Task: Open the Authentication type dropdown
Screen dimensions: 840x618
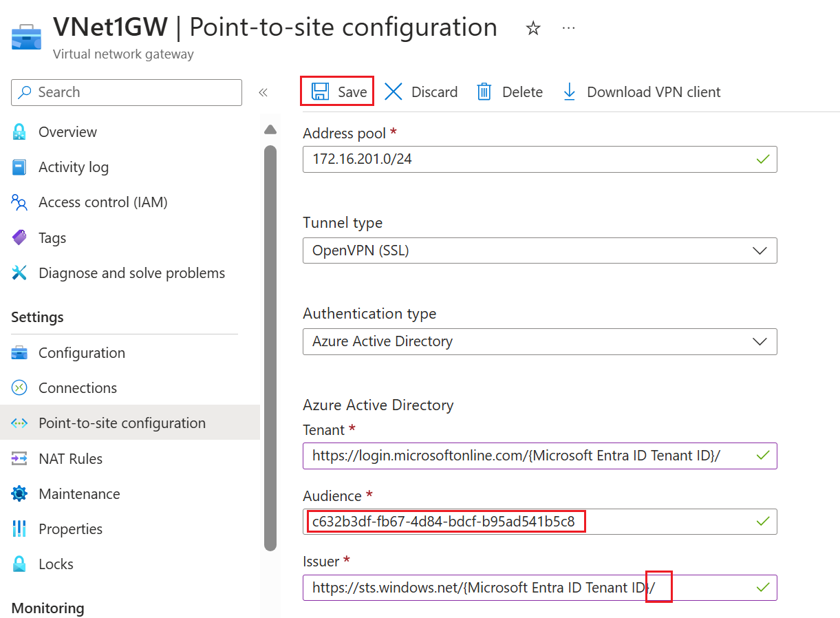Action: 760,341
